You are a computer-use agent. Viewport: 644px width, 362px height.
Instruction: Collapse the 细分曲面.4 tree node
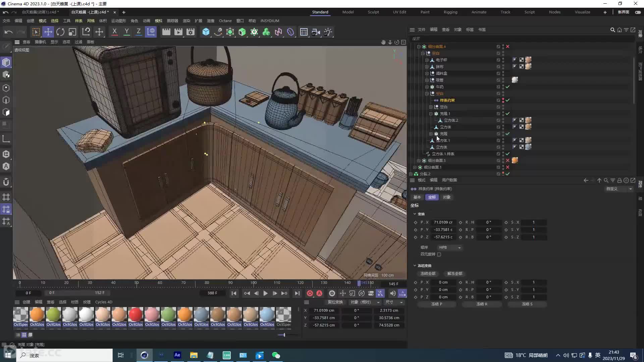419,47
